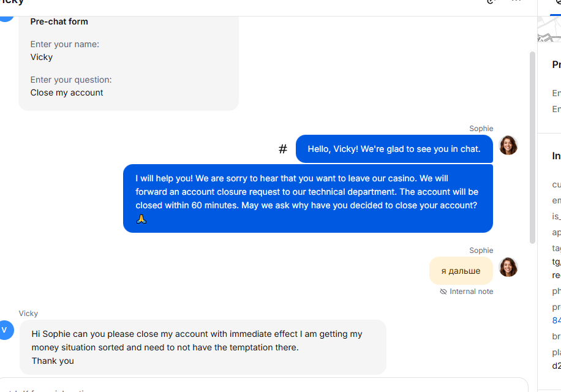The height and width of the screenshot is (392, 561).
Task: Click the Internal note label
Action: click(x=471, y=292)
